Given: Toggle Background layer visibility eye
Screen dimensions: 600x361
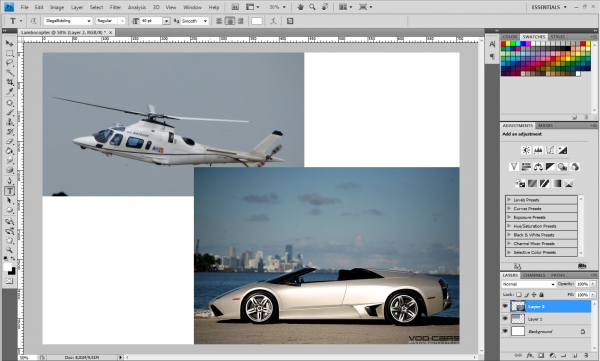Looking at the screenshot, I should pos(505,331).
